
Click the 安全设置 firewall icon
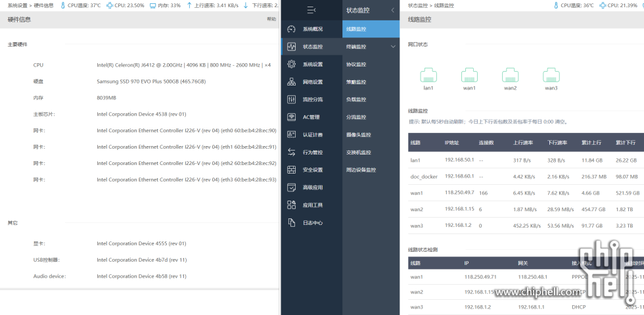[292, 170]
